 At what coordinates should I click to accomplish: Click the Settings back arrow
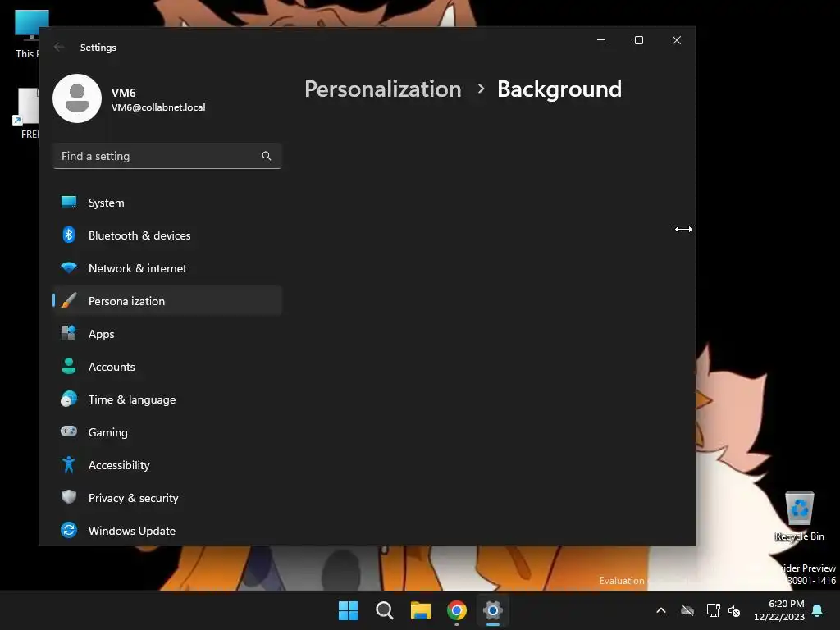59,47
